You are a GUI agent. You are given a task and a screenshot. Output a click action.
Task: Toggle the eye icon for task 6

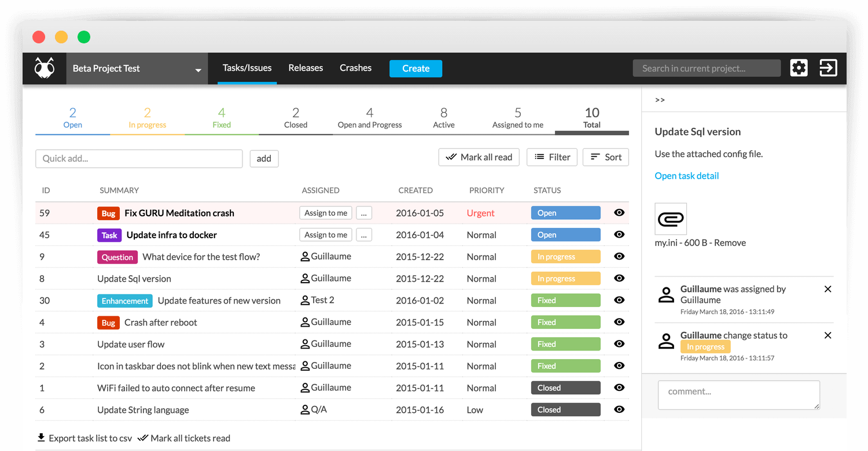[x=619, y=409]
